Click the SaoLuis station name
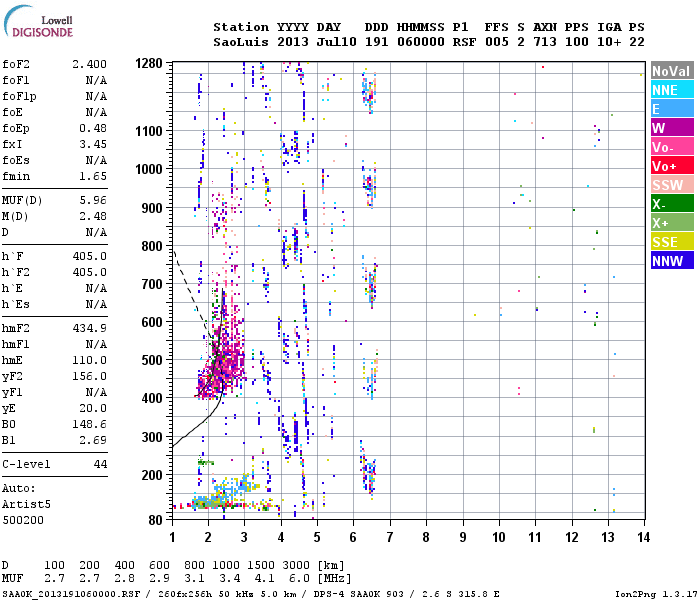The height and width of the screenshot is (600, 700). point(241,42)
